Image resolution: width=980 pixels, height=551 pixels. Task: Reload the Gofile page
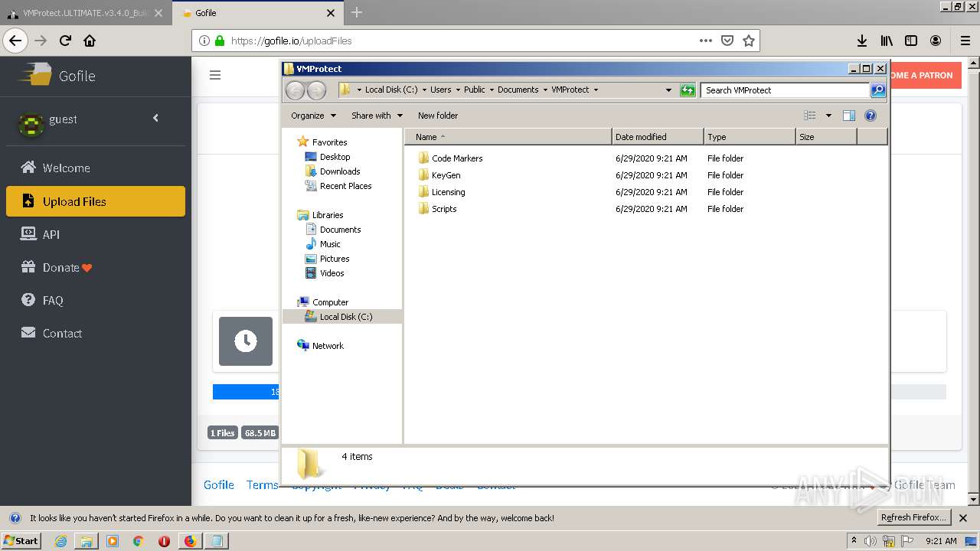click(65, 41)
